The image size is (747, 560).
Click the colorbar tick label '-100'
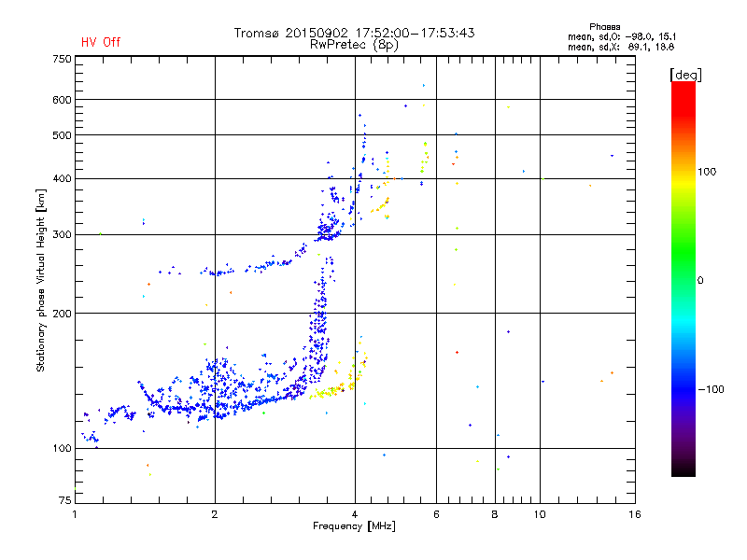tap(711, 389)
